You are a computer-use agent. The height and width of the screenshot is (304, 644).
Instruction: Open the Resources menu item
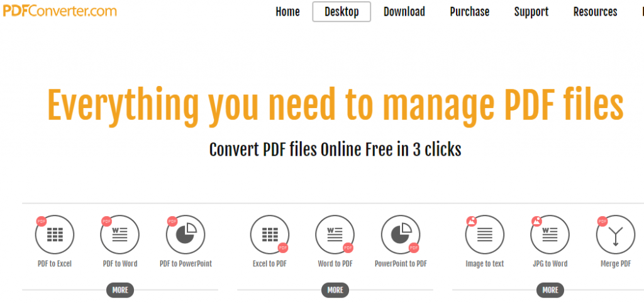595,11
